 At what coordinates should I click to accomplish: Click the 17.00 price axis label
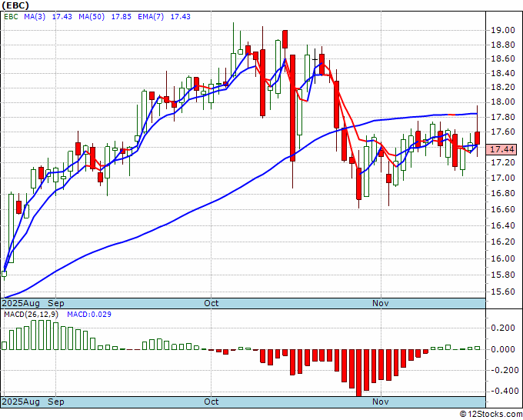click(503, 178)
